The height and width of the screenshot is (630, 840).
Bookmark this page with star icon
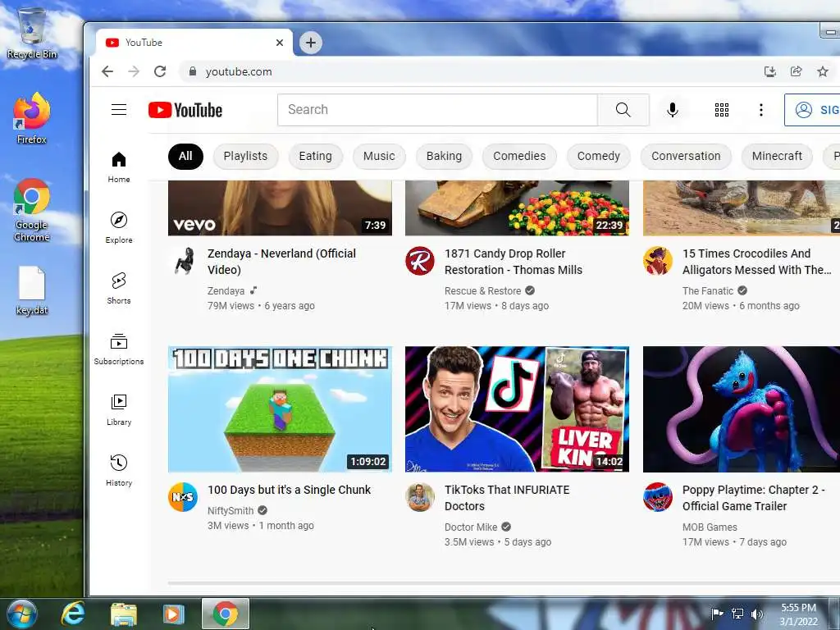click(x=822, y=71)
